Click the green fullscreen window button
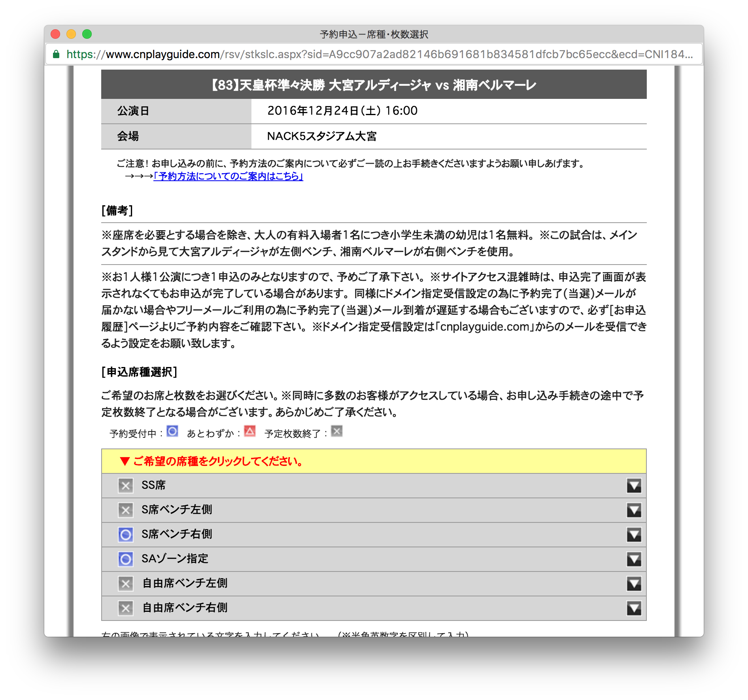This screenshot has height=700, width=748. pyautogui.click(x=87, y=34)
